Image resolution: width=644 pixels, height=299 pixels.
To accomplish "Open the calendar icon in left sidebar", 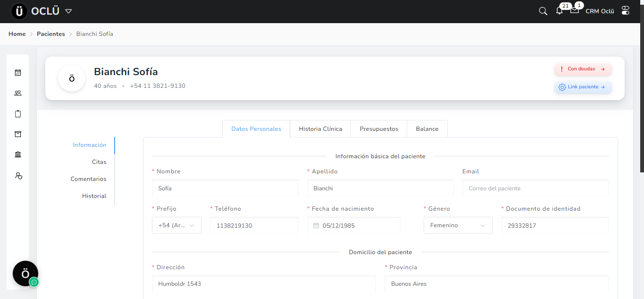I will (x=18, y=73).
